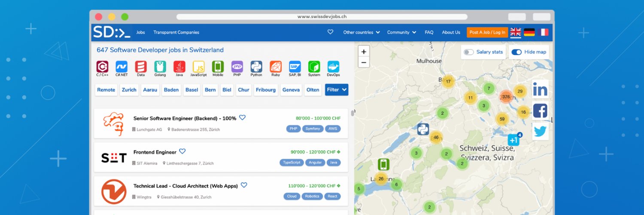This screenshot has height=215, width=644.
Task: Select the Python technology filter icon
Action: (x=256, y=67)
